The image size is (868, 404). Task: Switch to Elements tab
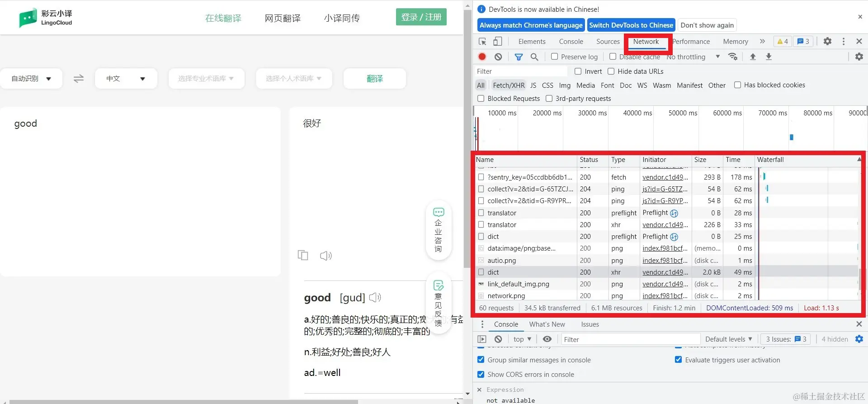(532, 41)
